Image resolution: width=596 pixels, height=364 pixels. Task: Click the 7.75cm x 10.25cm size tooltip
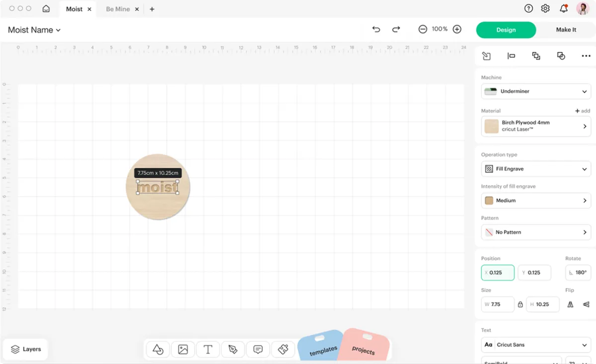158,173
